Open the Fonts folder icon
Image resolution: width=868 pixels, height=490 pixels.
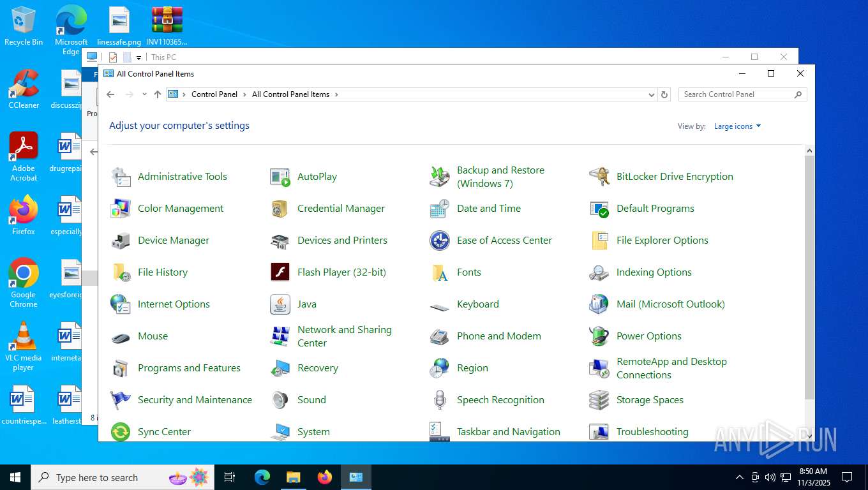[440, 272]
